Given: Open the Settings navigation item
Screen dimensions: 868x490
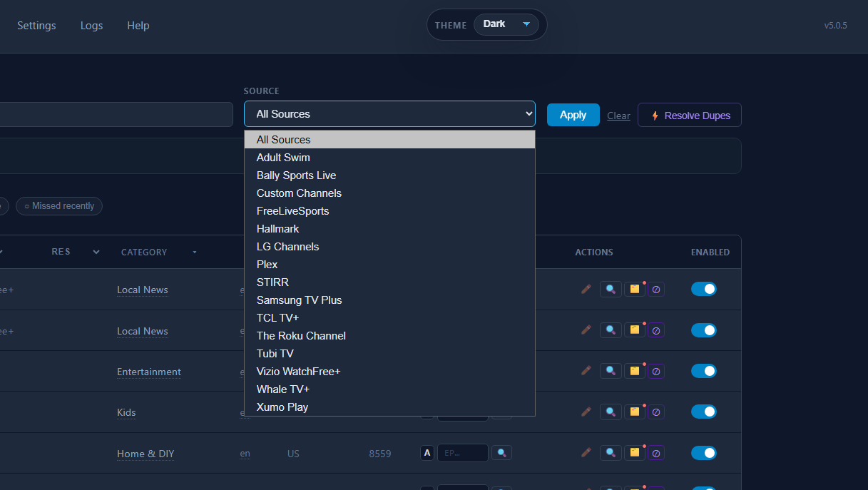Looking at the screenshot, I should [36, 26].
